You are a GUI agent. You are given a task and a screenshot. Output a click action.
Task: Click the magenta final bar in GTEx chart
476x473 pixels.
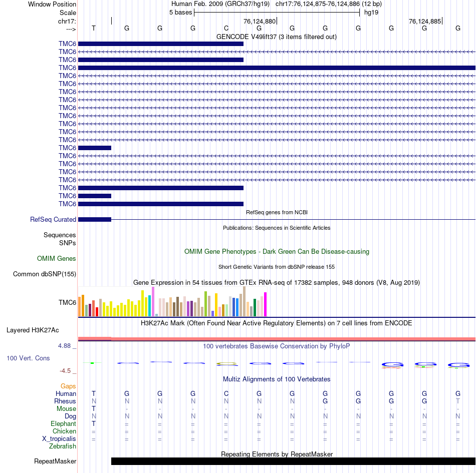[266, 304]
